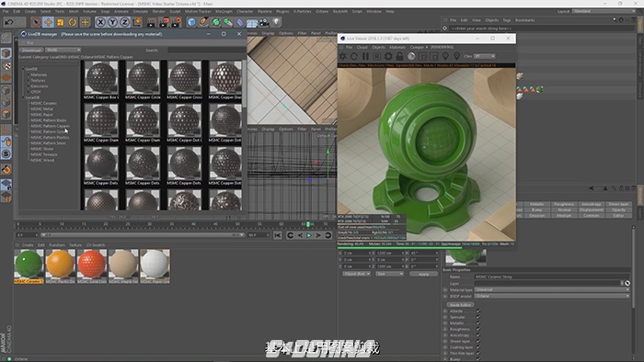
Task: Open the MoGraph menu
Action: pos(224,11)
